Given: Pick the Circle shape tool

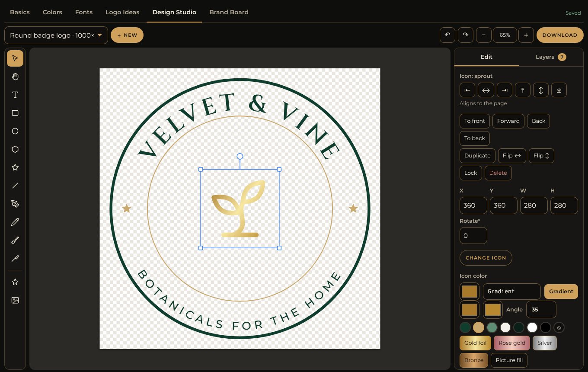Looking at the screenshot, I should tap(15, 131).
